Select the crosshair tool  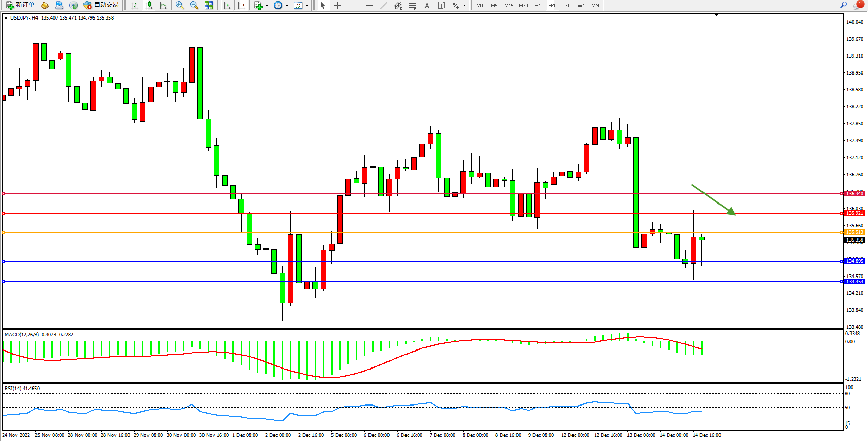[x=337, y=5]
